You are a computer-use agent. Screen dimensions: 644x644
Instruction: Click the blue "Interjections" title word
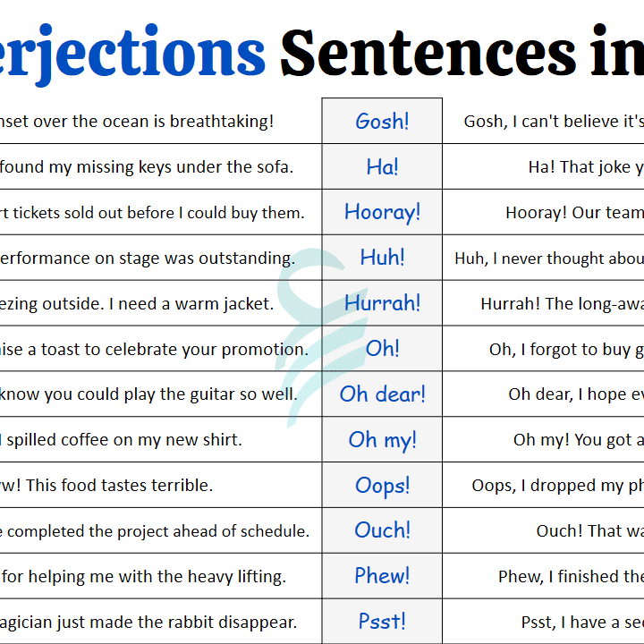[132, 51]
